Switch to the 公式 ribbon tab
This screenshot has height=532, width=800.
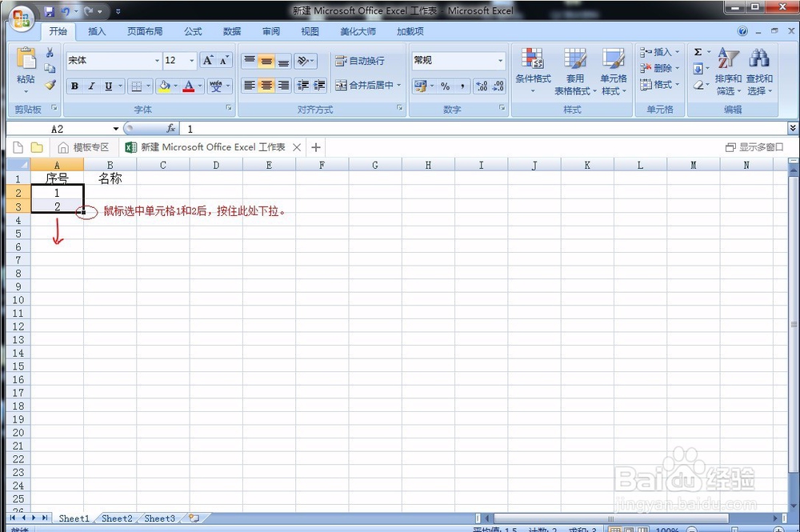click(193, 32)
